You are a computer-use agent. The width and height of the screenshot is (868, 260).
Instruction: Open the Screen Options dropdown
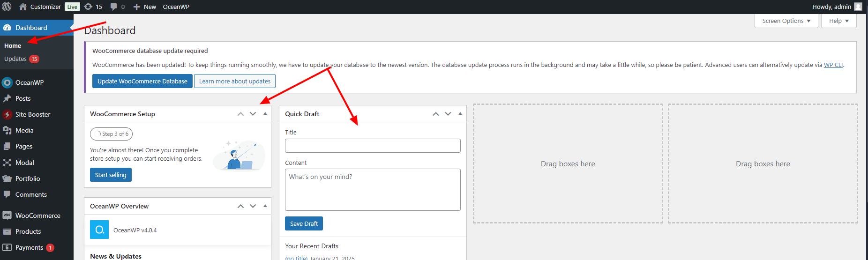[786, 21]
